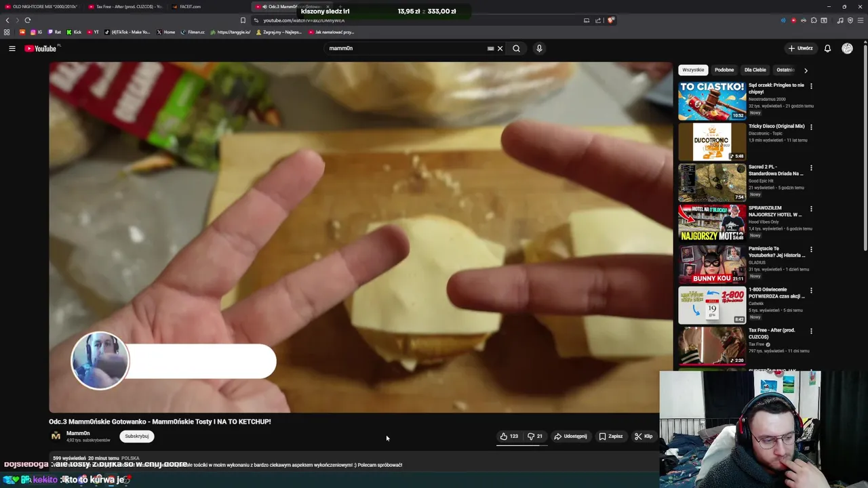868x488 pixels.
Task: Open the YT bookmark
Action: point(93,32)
